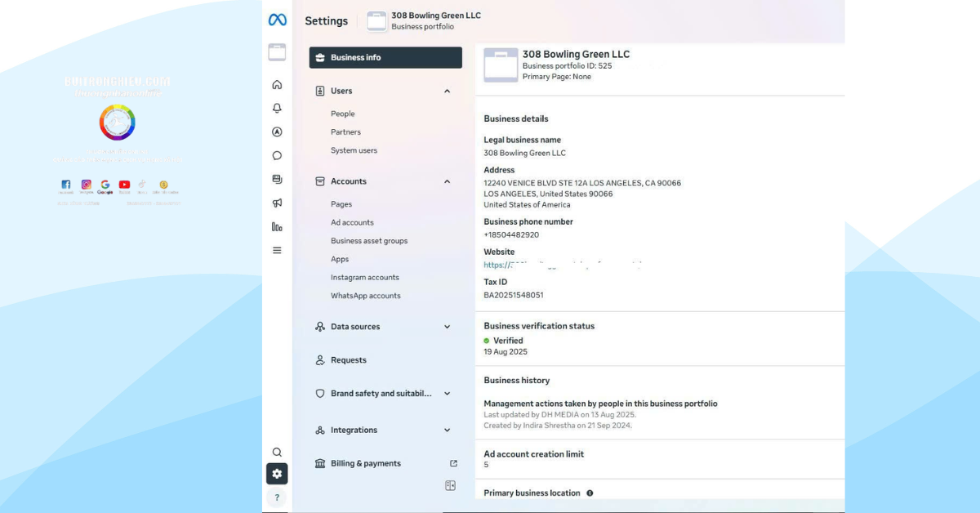Open the business portfolio icon in left rail
980x513 pixels.
point(277,52)
